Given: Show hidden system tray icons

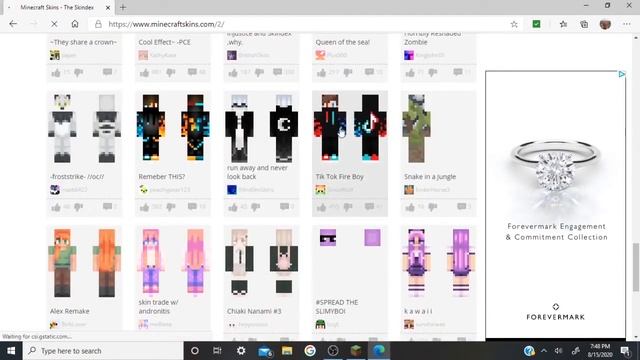Looking at the screenshot, I should coord(544,351).
